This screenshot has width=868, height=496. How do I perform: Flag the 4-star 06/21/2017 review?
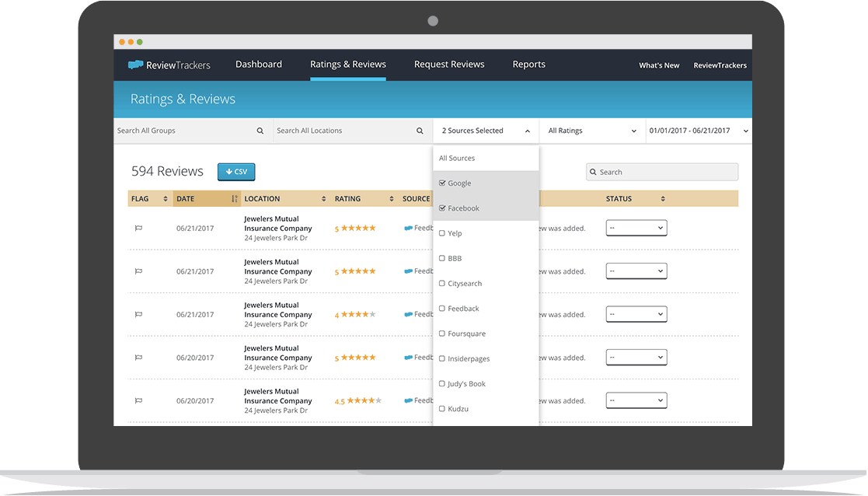138,314
